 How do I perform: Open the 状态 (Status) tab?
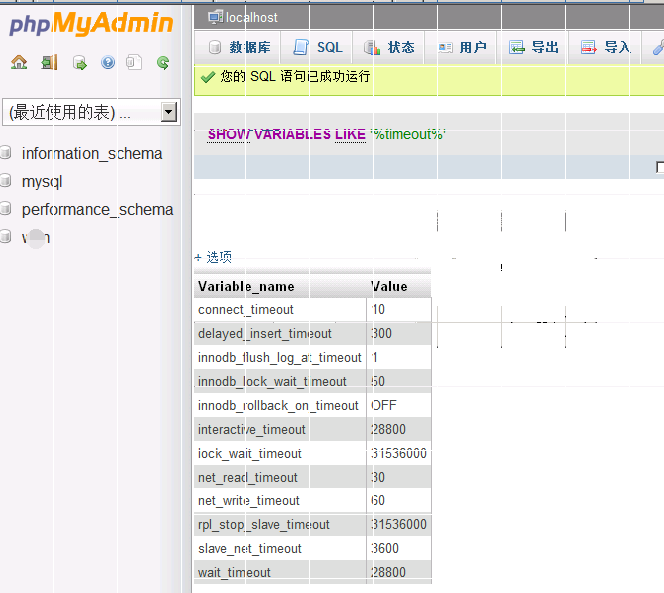point(389,47)
